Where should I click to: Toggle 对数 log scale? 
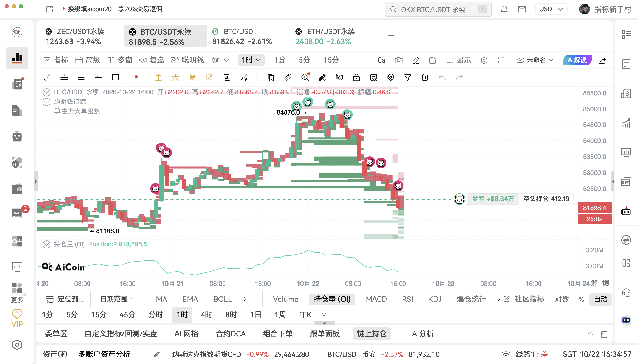click(x=562, y=299)
